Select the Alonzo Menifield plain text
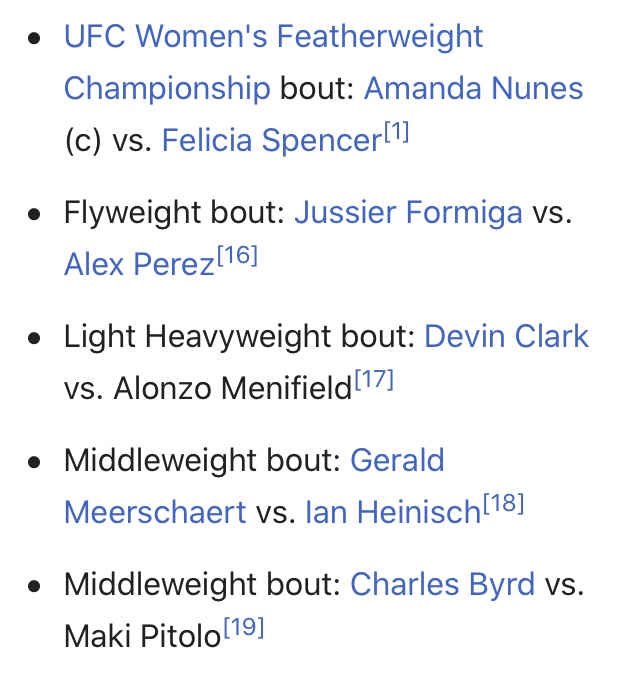 [x=232, y=388]
